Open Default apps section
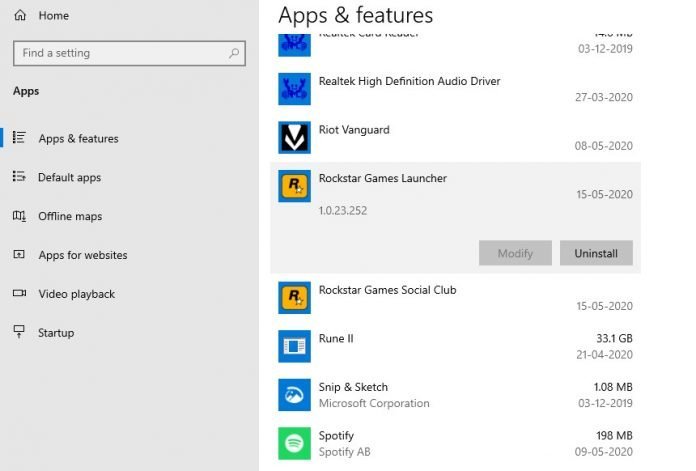Viewport: 696px width, 471px height. pos(70,178)
